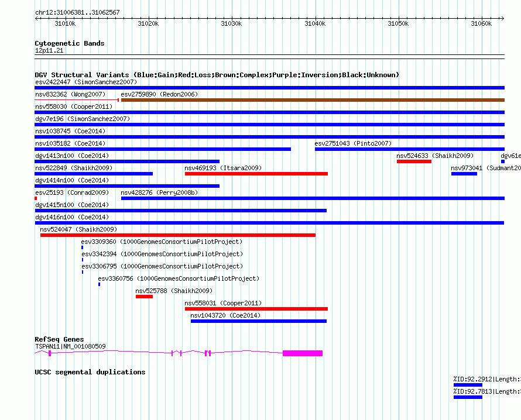This screenshot has width=521, height=420.
Task: Open the esv2759890 (Redon2006) label
Action: click(159, 94)
